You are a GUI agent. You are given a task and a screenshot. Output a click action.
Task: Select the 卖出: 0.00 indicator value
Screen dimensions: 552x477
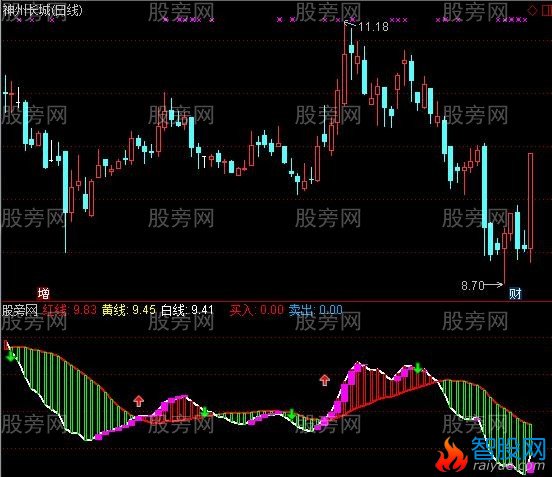click(x=315, y=310)
